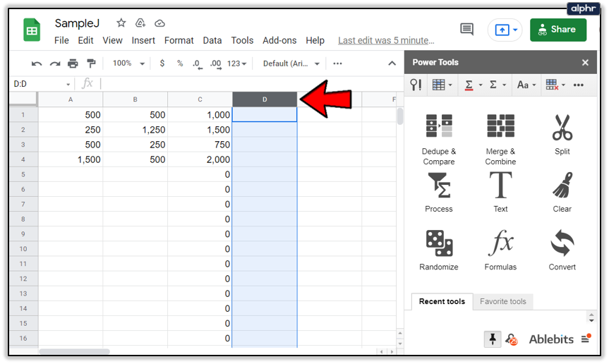
Task: Open the Dedupe & Compare tool
Action: pos(439,139)
